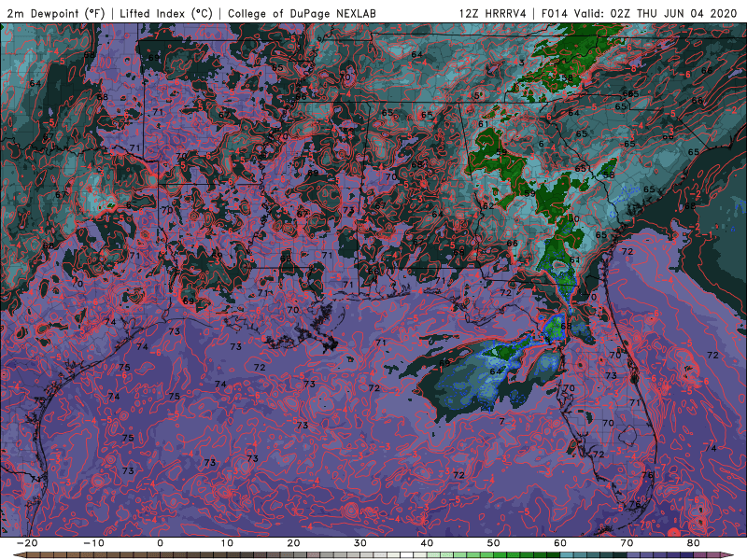Screen dimensions: 747x560
Task: Click the "2m Dewpoint (°F)" title text
Action: 55,14
